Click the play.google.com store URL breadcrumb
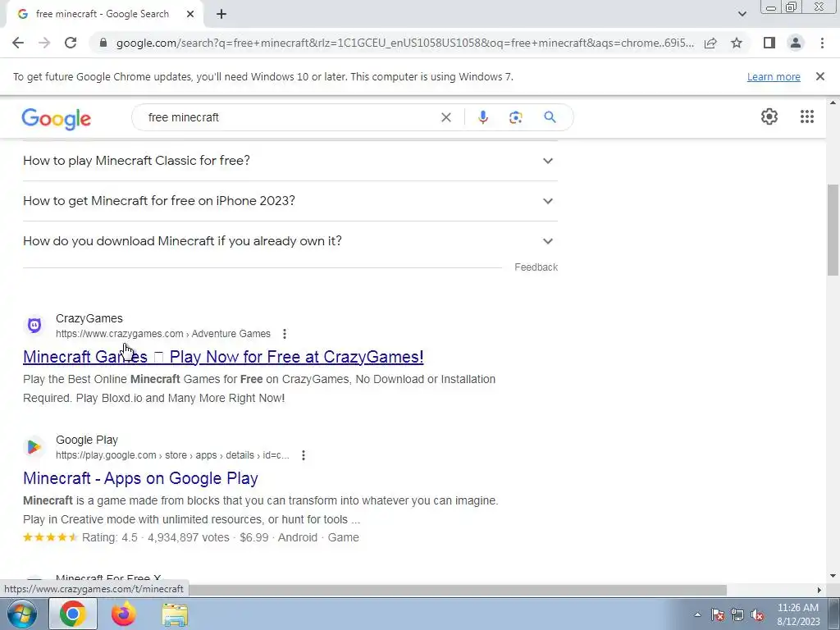 (172, 455)
